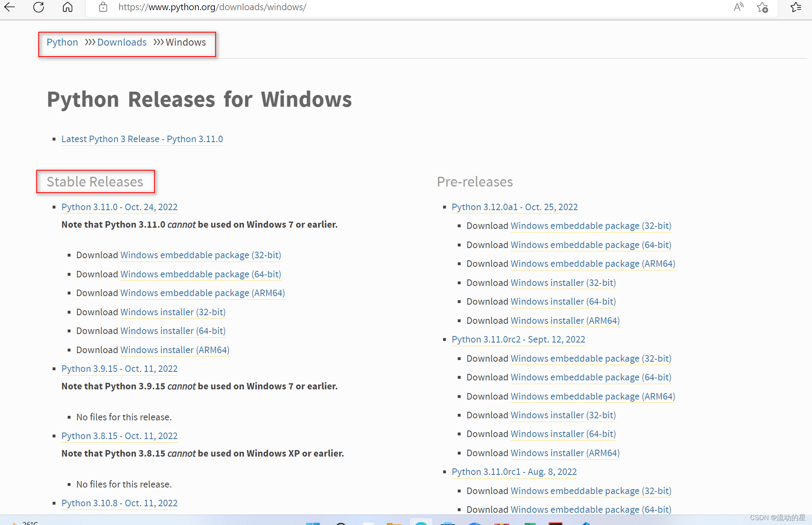Open the Favorites list icon
This screenshot has width=812, height=525.
(x=796, y=7)
